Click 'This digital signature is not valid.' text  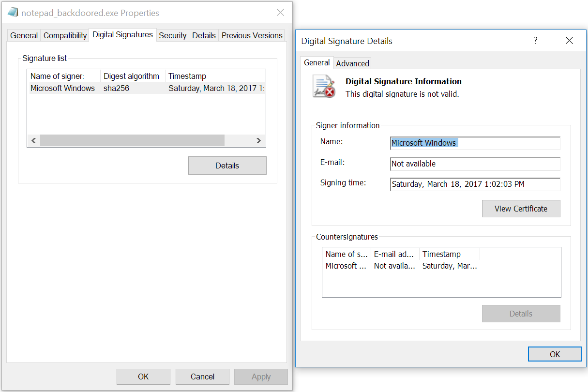tap(402, 94)
